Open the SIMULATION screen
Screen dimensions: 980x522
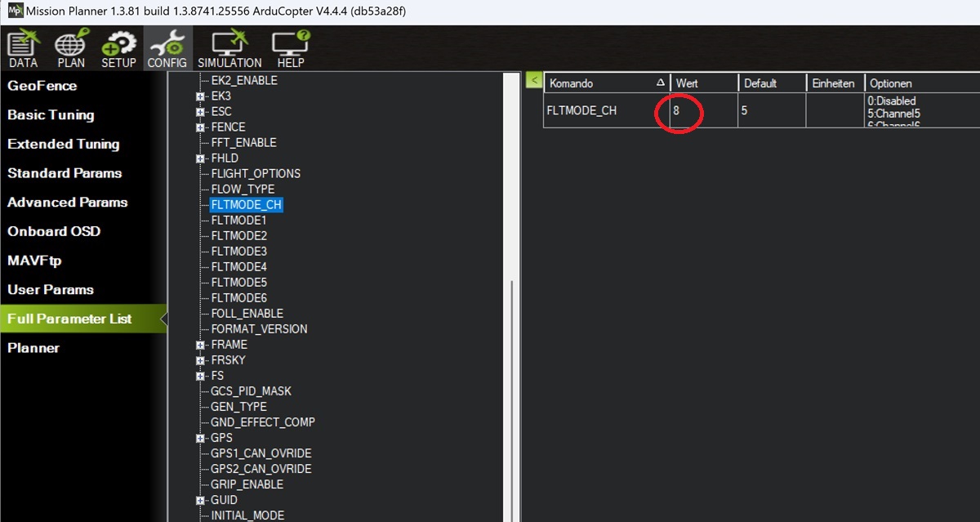point(229,49)
